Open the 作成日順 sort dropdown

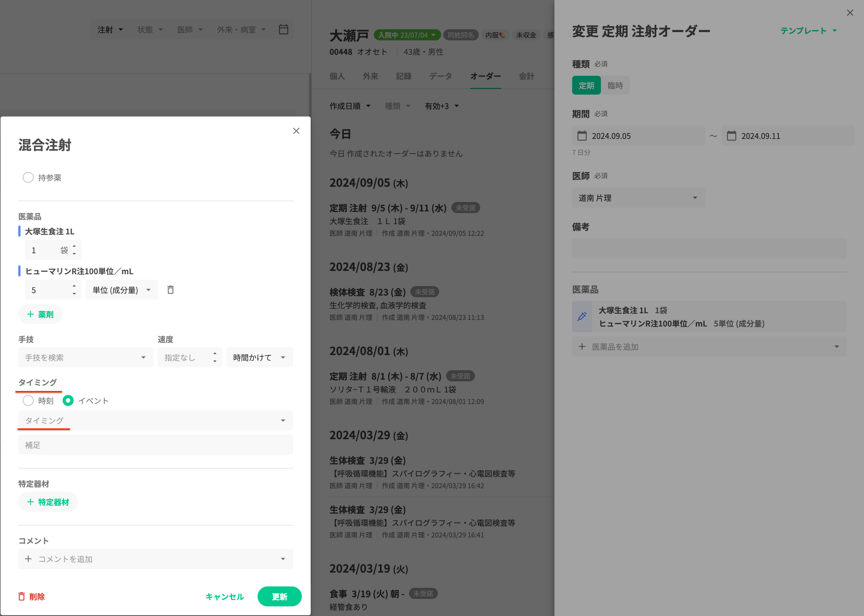[x=350, y=106]
